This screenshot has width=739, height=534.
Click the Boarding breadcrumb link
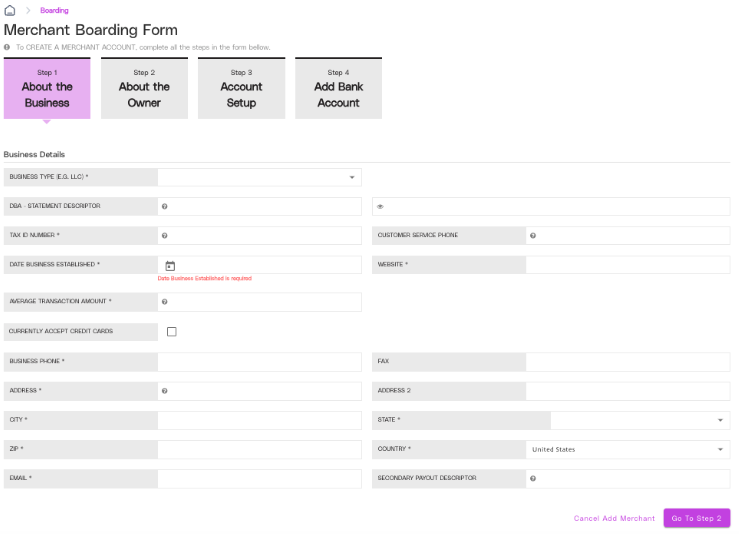[54, 10]
